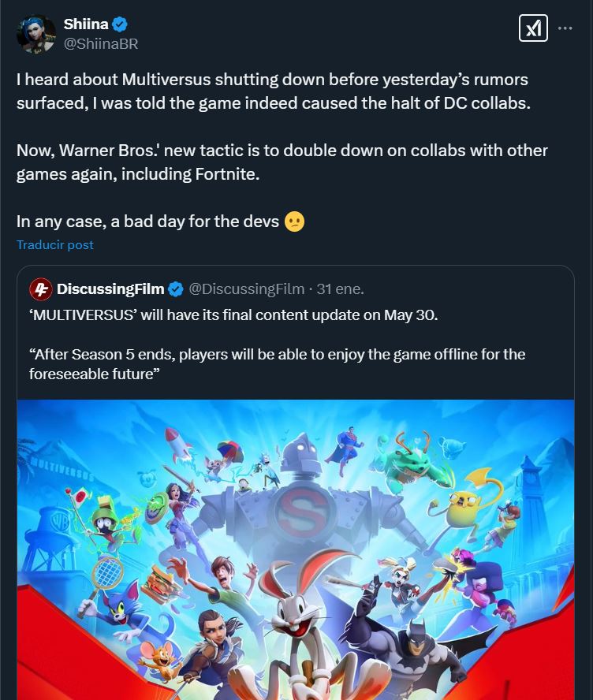Screen dimensions: 593x700
Task: Click the 'I heard about Multiversus' paragraph
Action: 272,91
